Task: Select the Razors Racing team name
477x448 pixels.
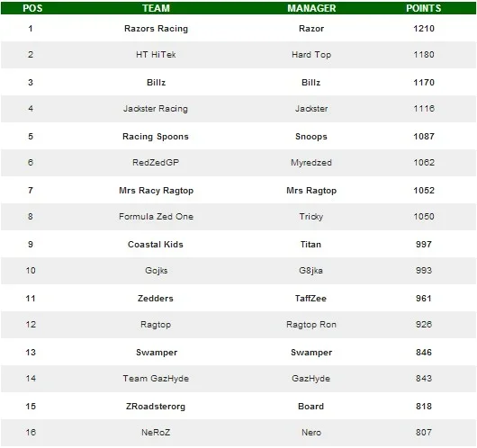Action: pos(156,29)
